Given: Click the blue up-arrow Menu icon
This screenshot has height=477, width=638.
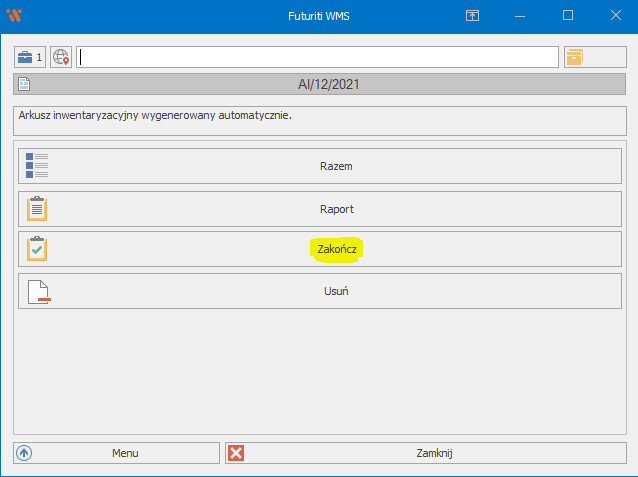Looking at the screenshot, I should pyautogui.click(x=25, y=453).
